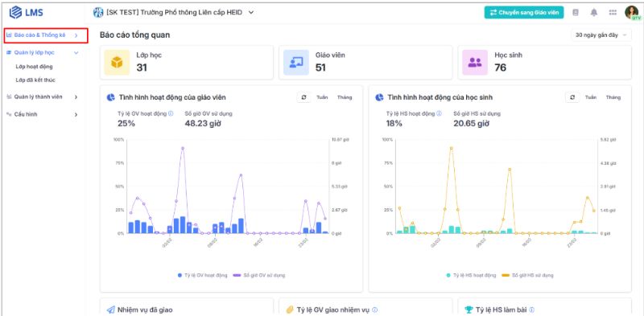
Task: Click info icon beside Tỷ lệ GV giao nhiệm vụ
Action: (374, 310)
